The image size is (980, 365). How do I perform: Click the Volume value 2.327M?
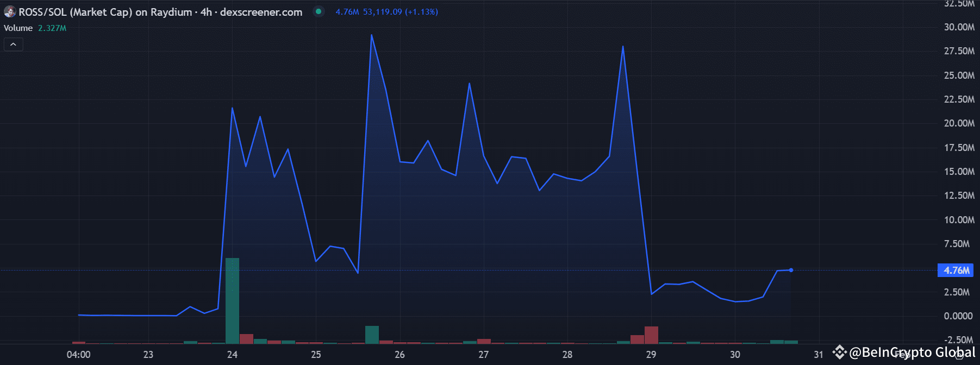(x=52, y=28)
